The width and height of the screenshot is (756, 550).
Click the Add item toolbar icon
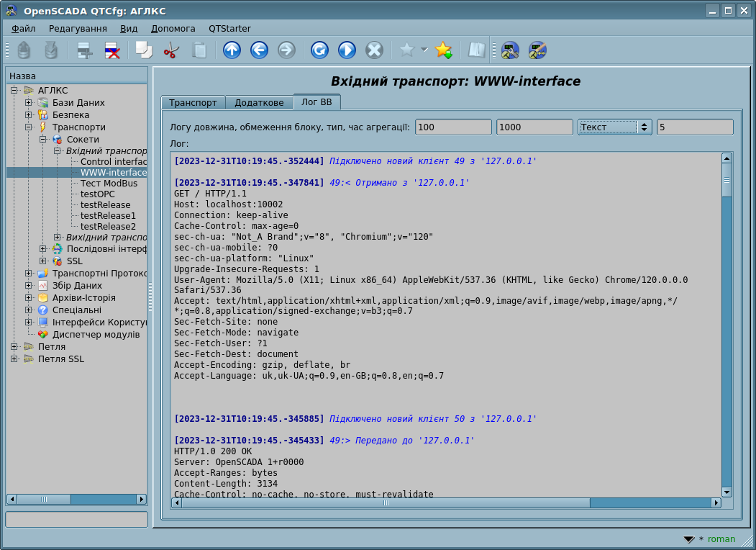pos(86,50)
